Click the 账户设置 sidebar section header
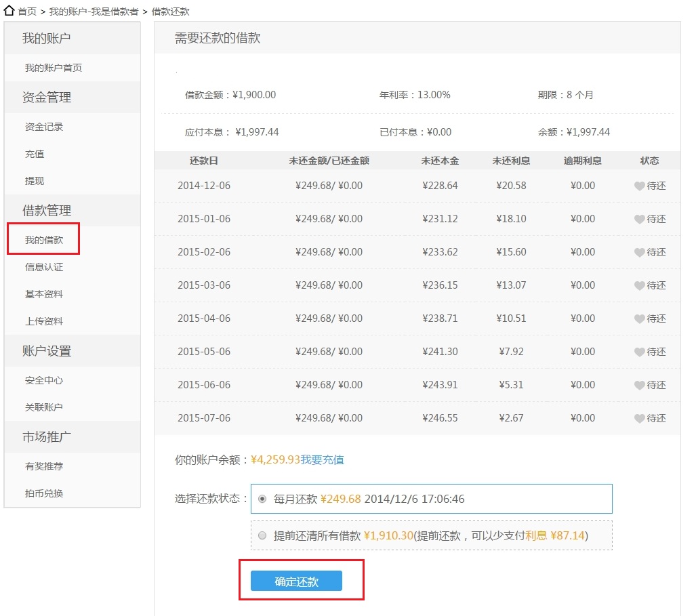Viewport: 696px width, 616px height. (x=47, y=351)
